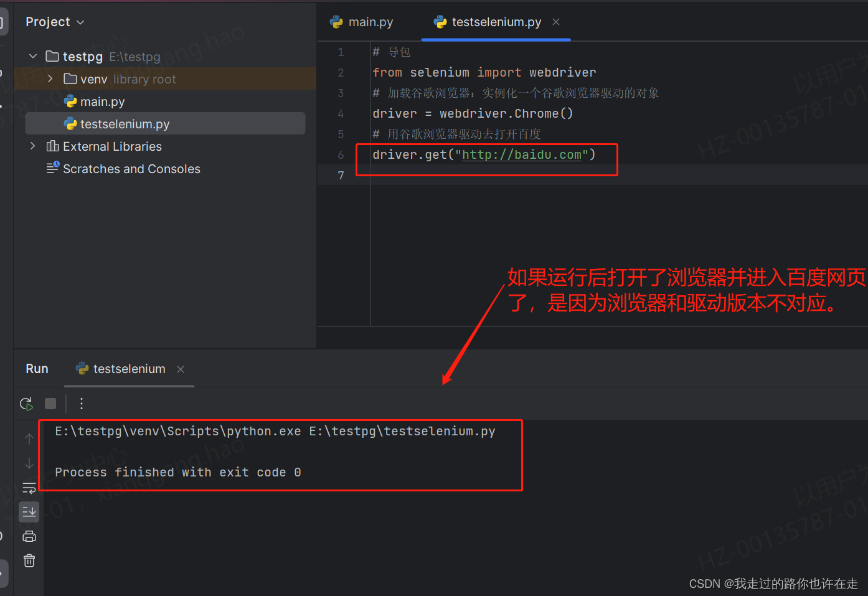Close the testselenium run tab
Screen dimensions: 868x596
pyautogui.click(x=181, y=369)
